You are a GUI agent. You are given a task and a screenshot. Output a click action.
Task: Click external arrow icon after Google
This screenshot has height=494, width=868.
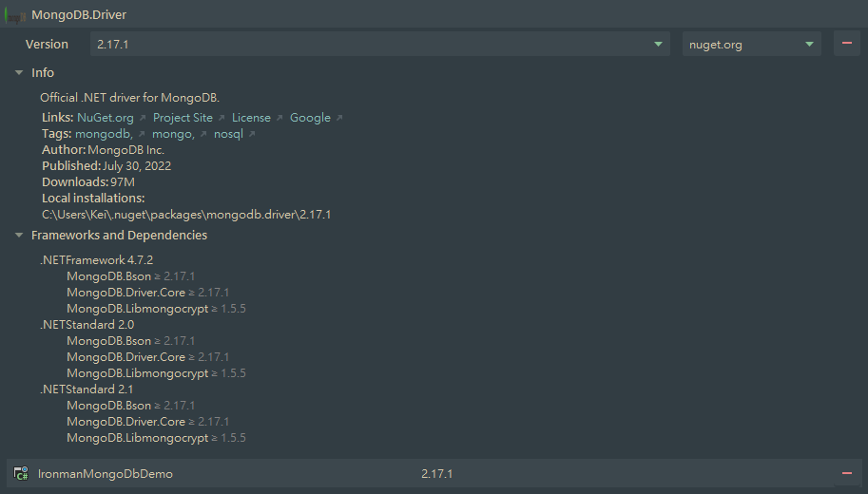click(339, 118)
